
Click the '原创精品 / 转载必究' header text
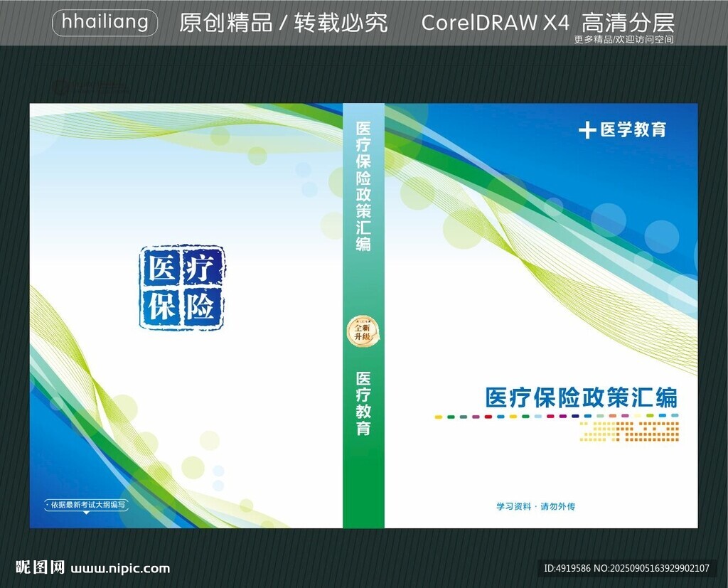click(x=283, y=23)
